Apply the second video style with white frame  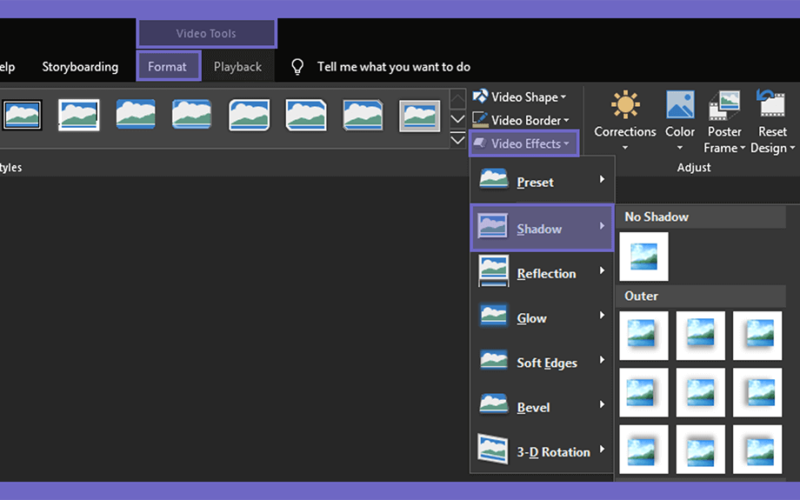click(79, 115)
